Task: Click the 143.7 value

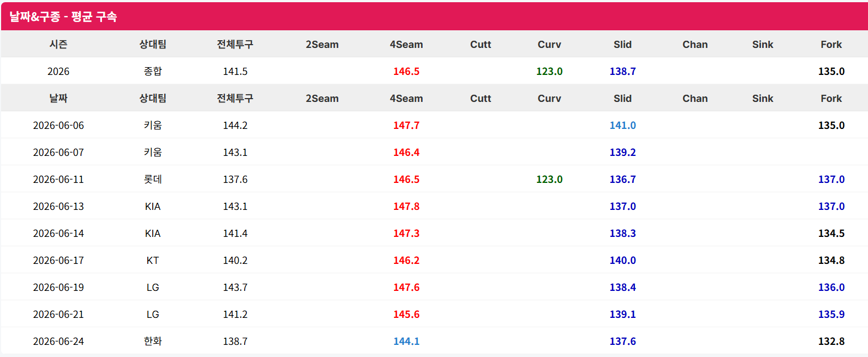Action: [235, 288]
